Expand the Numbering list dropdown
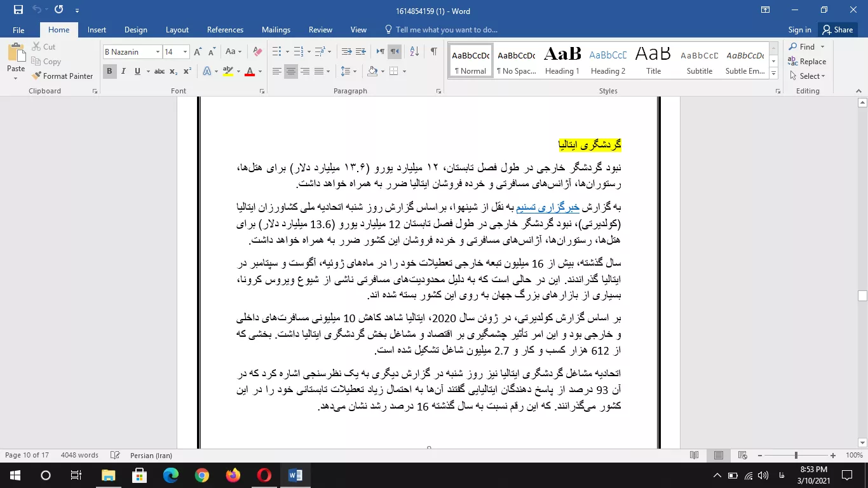This screenshot has width=868, height=488. [x=309, y=52]
